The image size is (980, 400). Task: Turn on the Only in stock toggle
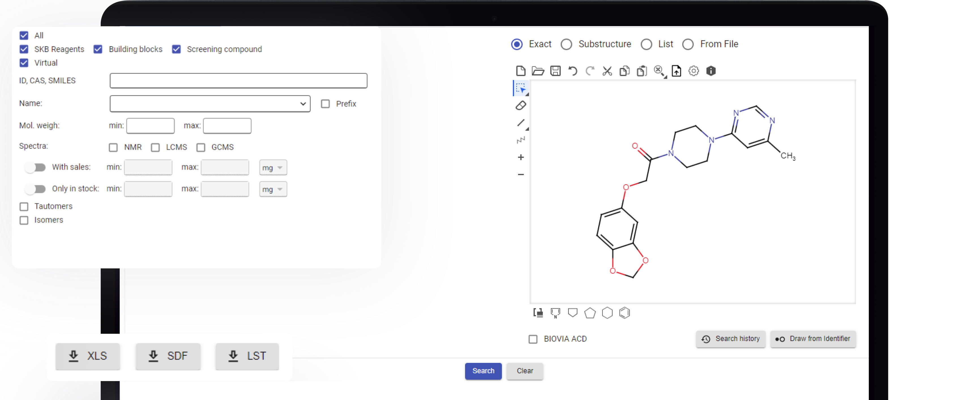(35, 189)
